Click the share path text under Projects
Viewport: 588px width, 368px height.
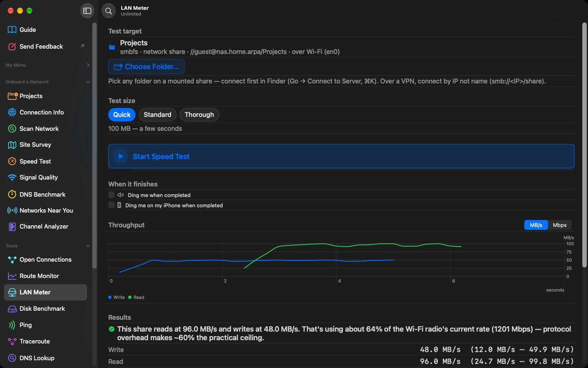(230, 52)
